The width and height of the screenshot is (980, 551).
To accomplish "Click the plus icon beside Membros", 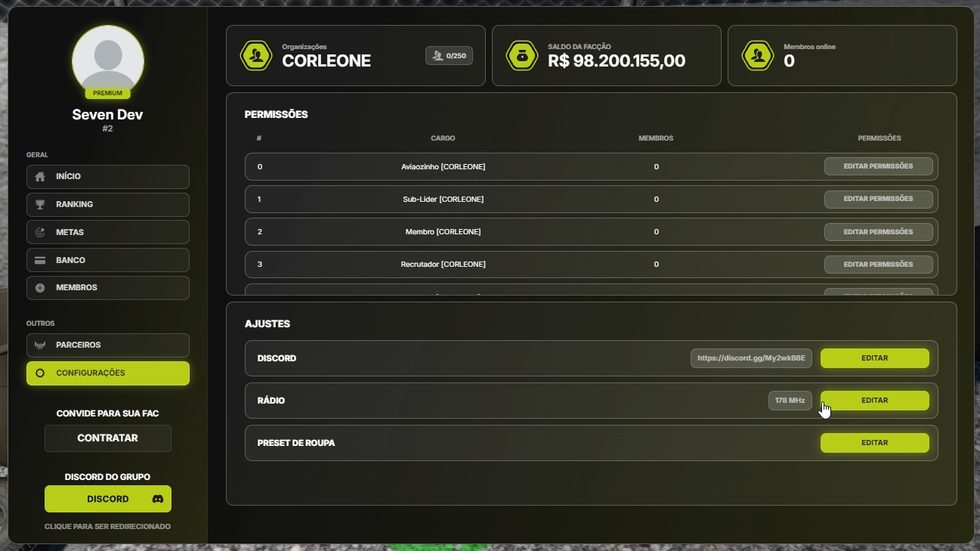I will pyautogui.click(x=40, y=288).
